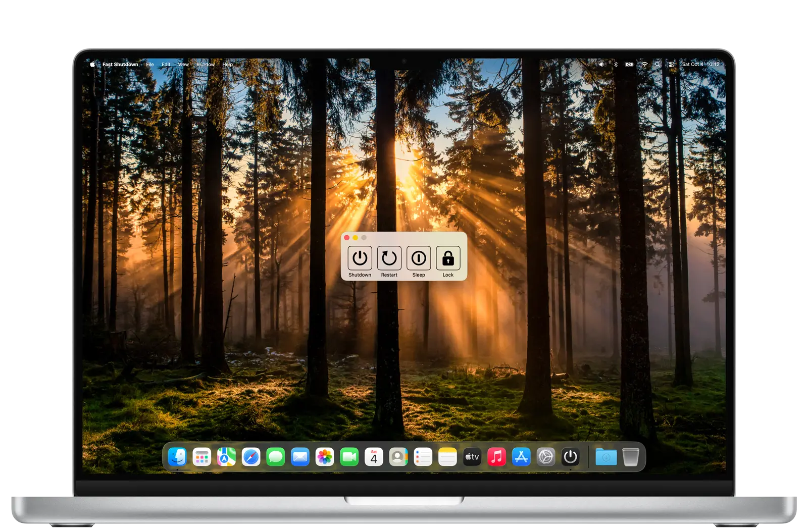Click the Restart circular arrow icon

[x=389, y=258]
